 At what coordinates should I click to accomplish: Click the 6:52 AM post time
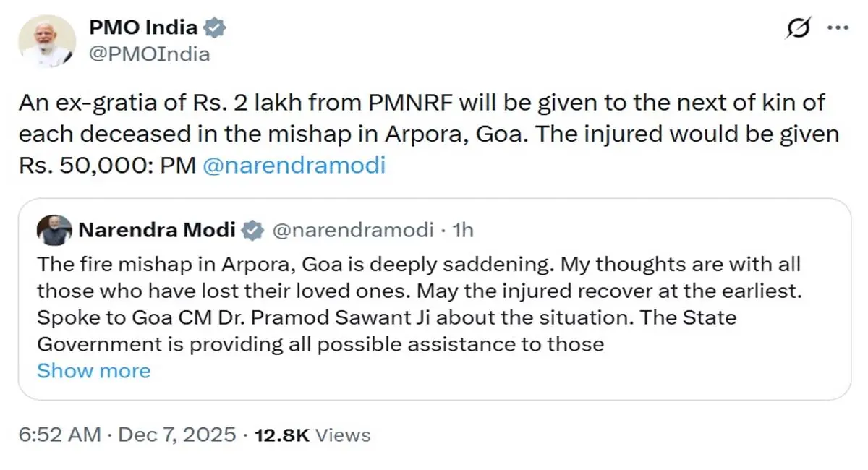(61, 435)
